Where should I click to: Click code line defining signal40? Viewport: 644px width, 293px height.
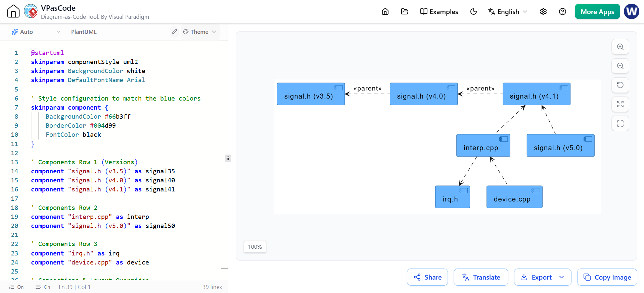point(103,180)
